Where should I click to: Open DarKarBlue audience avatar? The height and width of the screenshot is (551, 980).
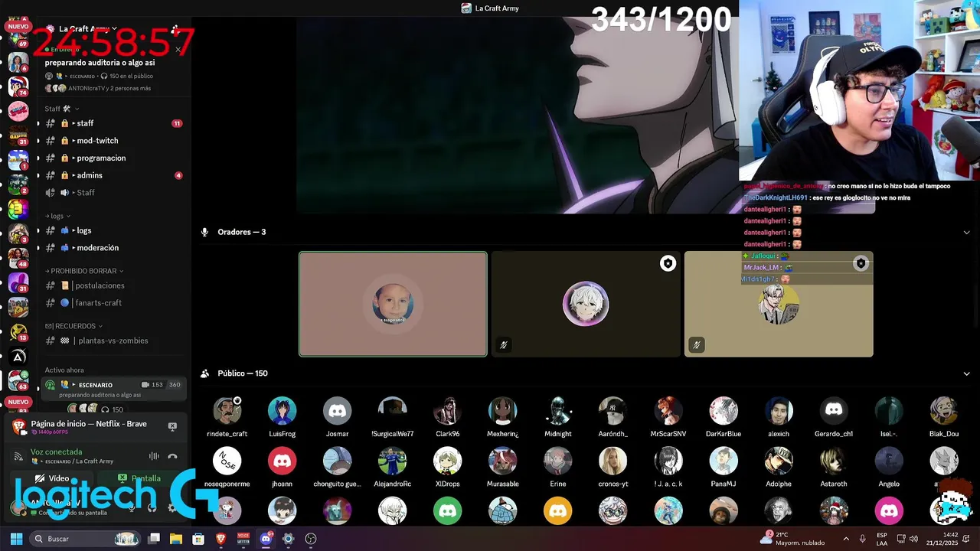click(x=724, y=411)
